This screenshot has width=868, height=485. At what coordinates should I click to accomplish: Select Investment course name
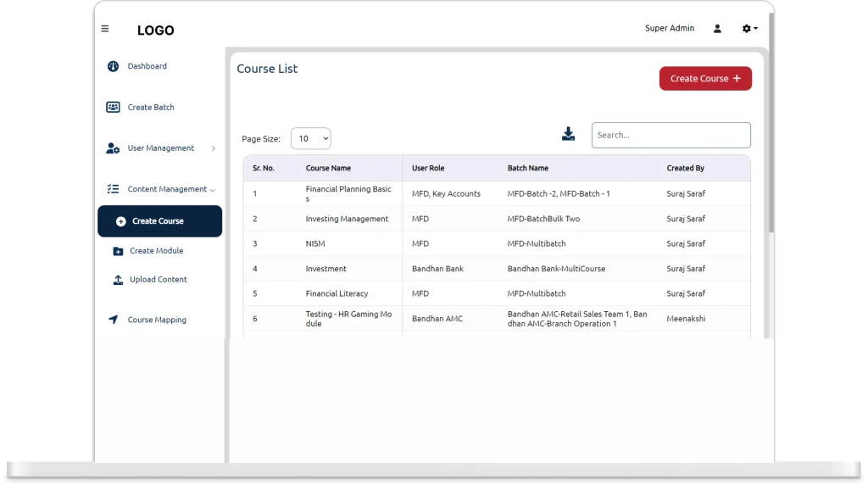point(326,269)
